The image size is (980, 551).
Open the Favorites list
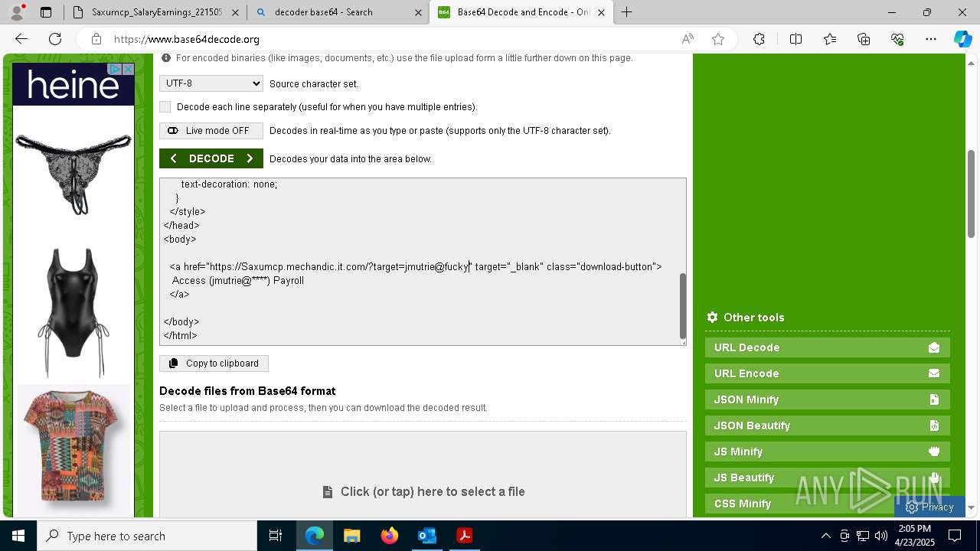point(830,39)
